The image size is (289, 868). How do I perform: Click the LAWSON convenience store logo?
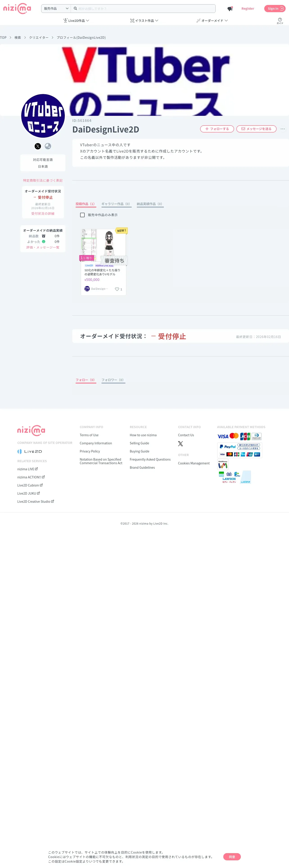click(229, 479)
